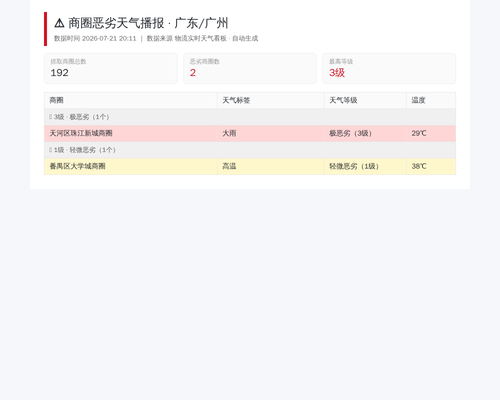Viewport: 500px width, 400px height.
Task: Click the cell 番禺区大学城商圈
Action: tap(131, 166)
